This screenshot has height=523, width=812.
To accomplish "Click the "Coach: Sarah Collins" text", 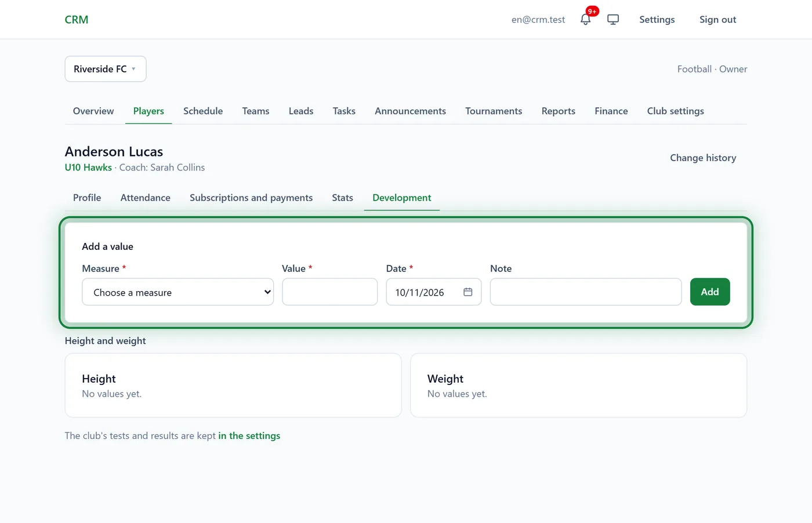I will [x=162, y=168].
